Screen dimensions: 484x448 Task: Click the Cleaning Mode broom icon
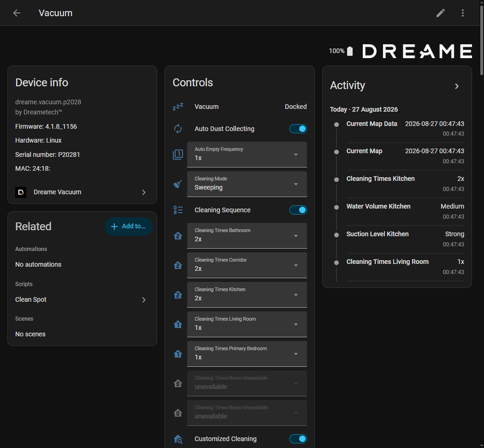point(178,184)
